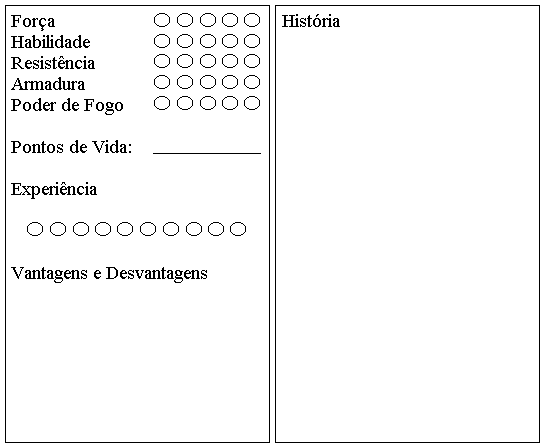
Task: Click the Experiência label
Action: [54, 190]
